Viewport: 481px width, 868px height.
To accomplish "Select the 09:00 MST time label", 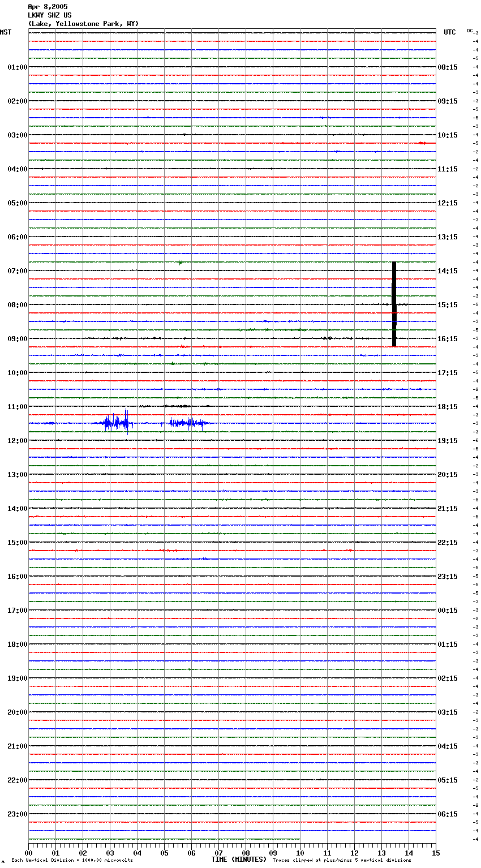I will (17, 339).
